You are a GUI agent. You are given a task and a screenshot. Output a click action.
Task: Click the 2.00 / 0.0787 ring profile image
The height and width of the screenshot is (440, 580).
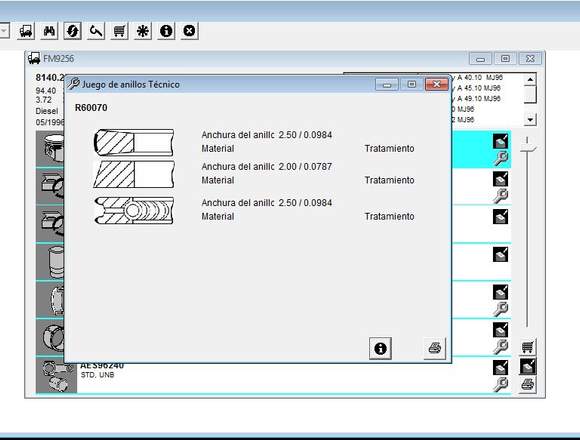(134, 174)
